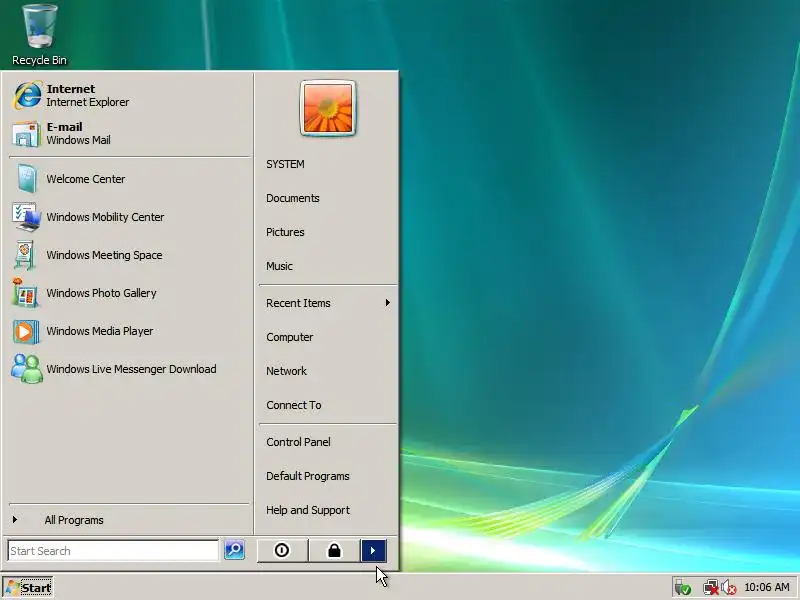Click the Start button on the taskbar
This screenshot has height=600, width=800.
[28, 588]
